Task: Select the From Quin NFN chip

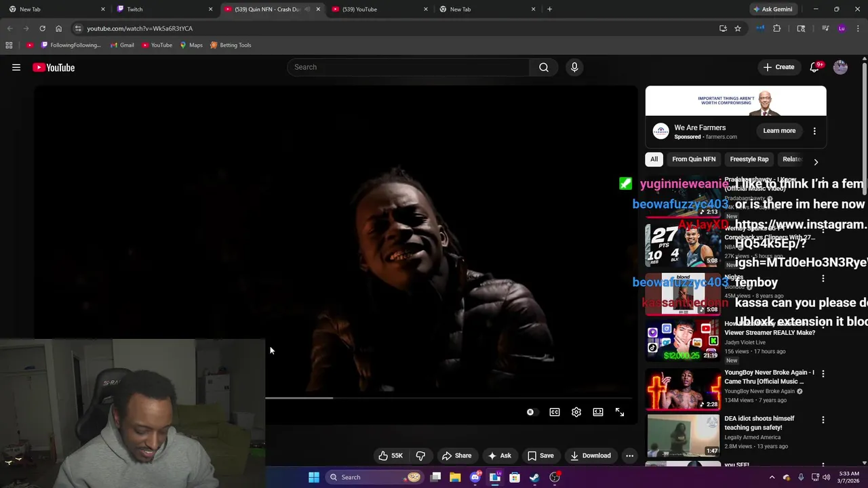Action: click(694, 159)
